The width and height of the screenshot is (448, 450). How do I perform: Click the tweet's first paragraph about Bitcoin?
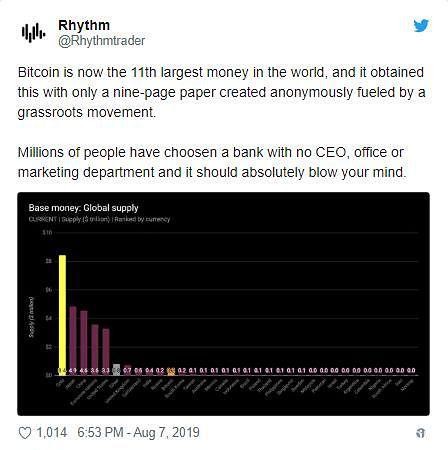point(222,92)
